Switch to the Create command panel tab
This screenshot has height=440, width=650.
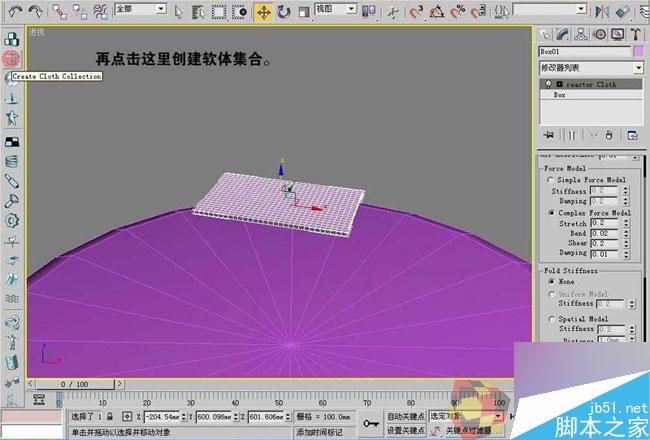pyautogui.click(x=545, y=34)
